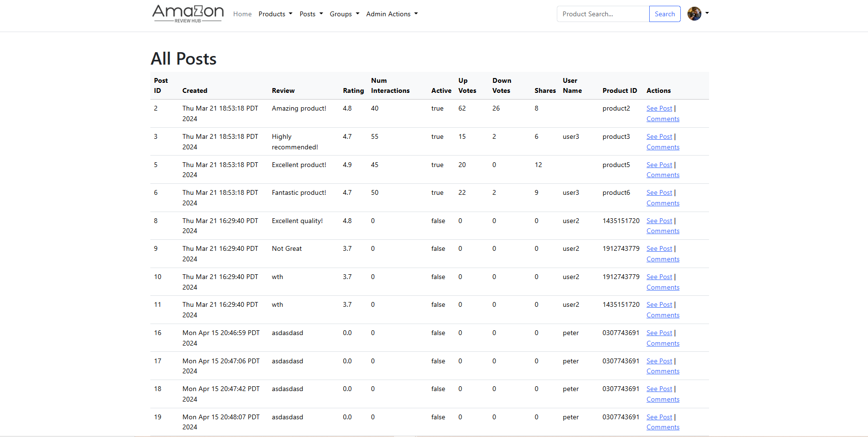Viewport: 868px width, 437px height.
Task: Focus the Product Search input field
Action: click(603, 14)
